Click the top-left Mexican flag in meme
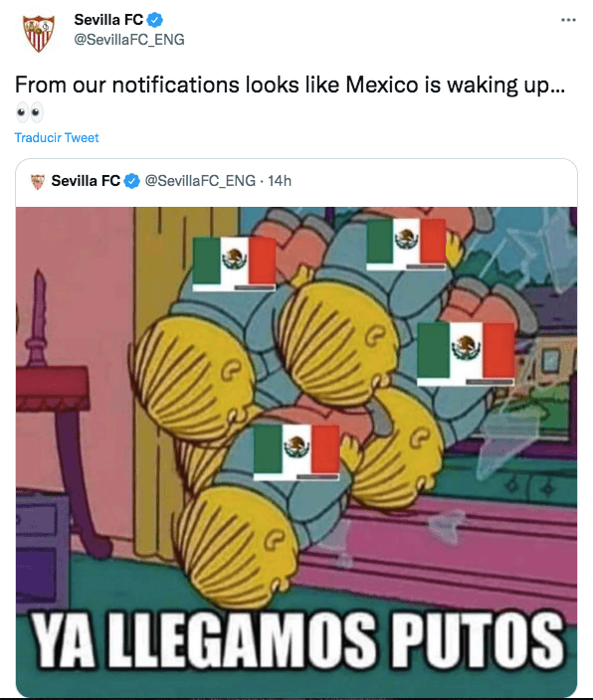The image size is (593, 700). [234, 263]
